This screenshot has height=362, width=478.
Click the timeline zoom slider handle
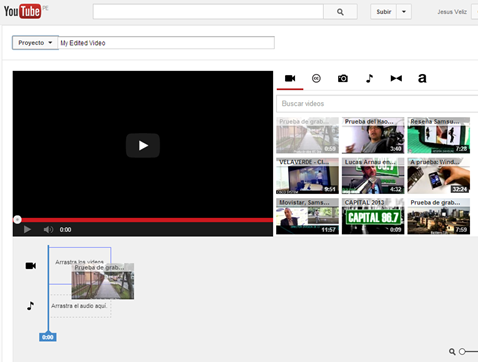[x=462, y=351]
